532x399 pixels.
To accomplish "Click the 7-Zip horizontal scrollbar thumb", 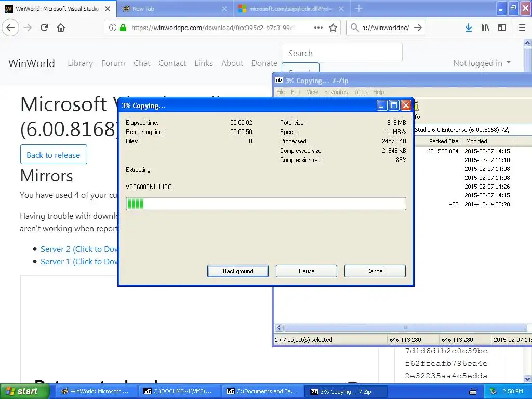I will click(406, 327).
